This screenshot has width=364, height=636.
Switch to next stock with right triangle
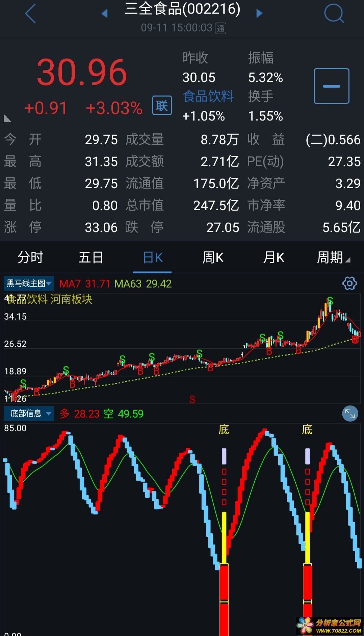coord(259,14)
